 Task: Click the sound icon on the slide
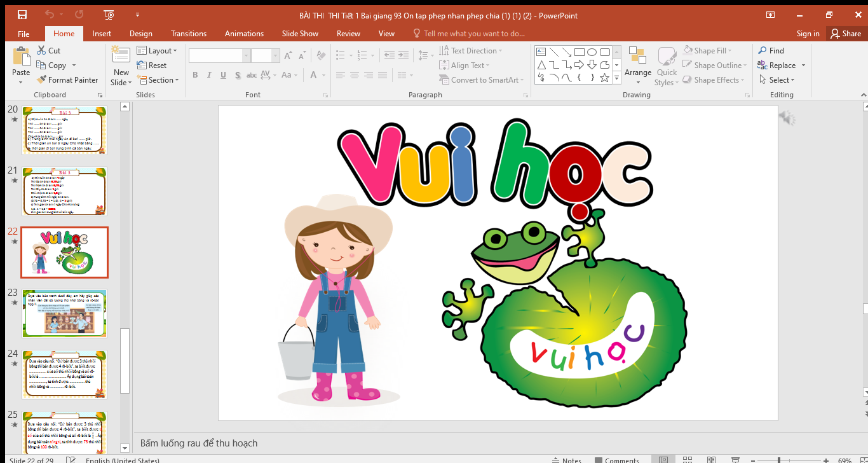pyautogui.click(x=787, y=118)
